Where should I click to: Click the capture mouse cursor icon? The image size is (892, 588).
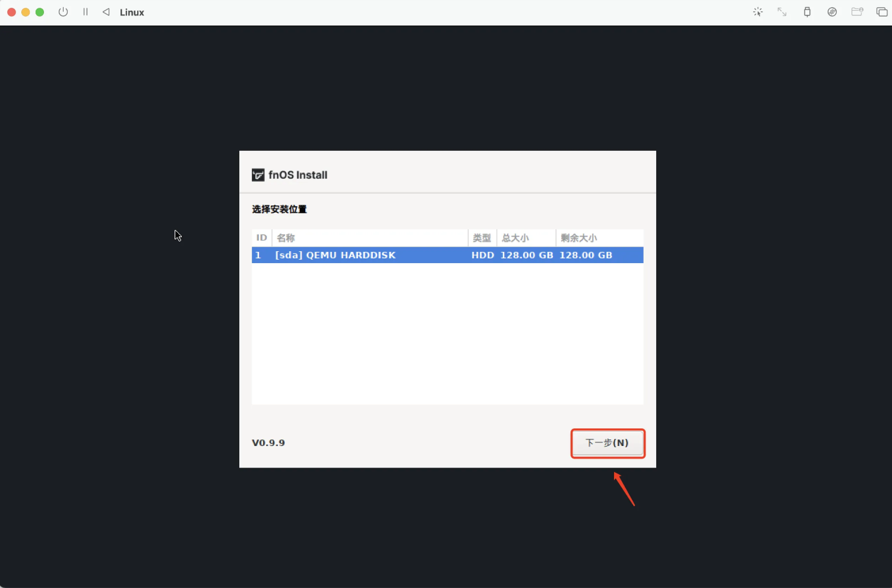click(x=758, y=12)
